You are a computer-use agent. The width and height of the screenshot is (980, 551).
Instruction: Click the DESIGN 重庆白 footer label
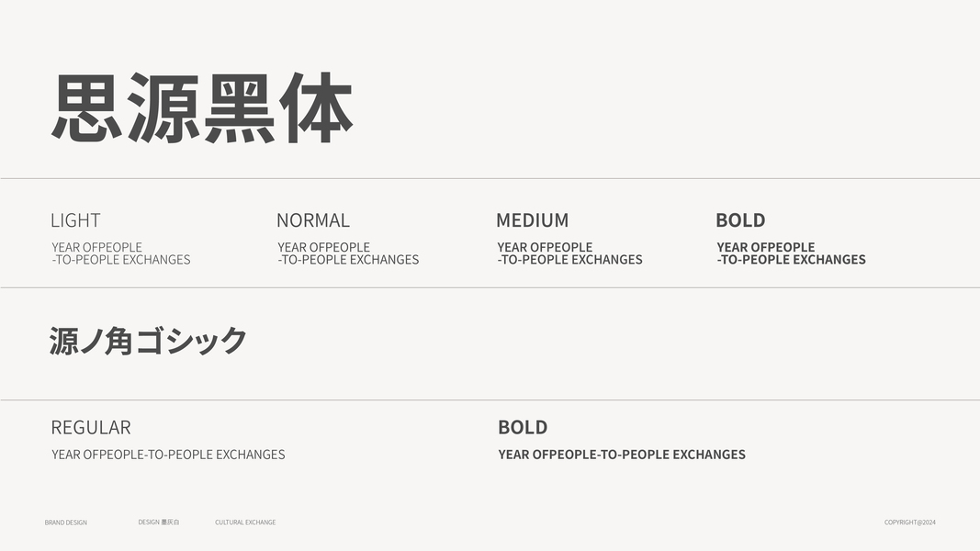click(159, 522)
